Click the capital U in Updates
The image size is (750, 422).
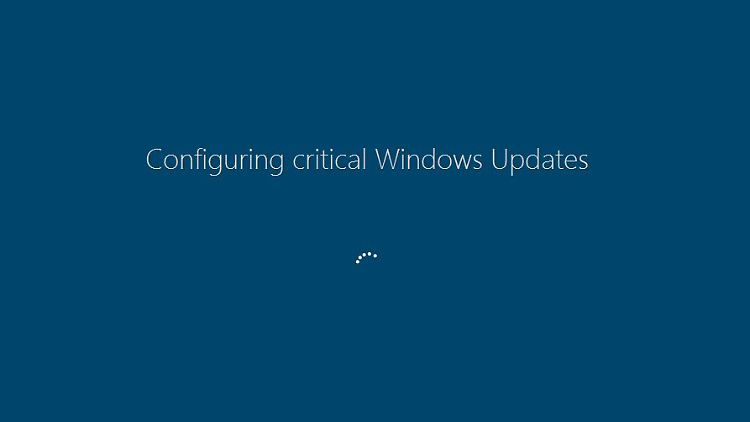click(499, 160)
